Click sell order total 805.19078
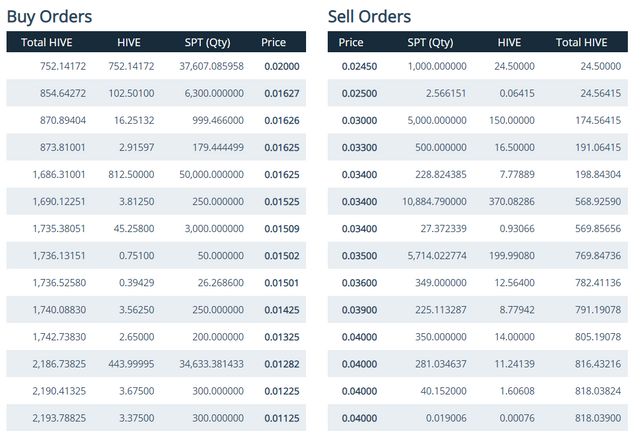Viewport: 640px width, 431px height. coord(598,337)
